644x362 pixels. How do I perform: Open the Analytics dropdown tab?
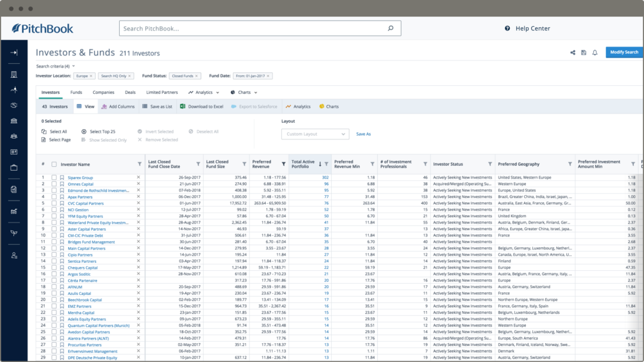coord(203,93)
